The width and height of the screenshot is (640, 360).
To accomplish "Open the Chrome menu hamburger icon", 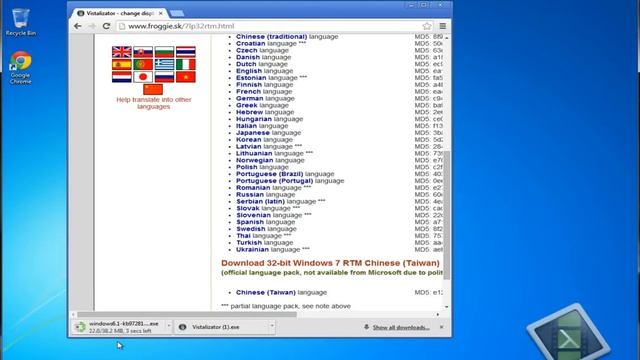I will [442, 26].
